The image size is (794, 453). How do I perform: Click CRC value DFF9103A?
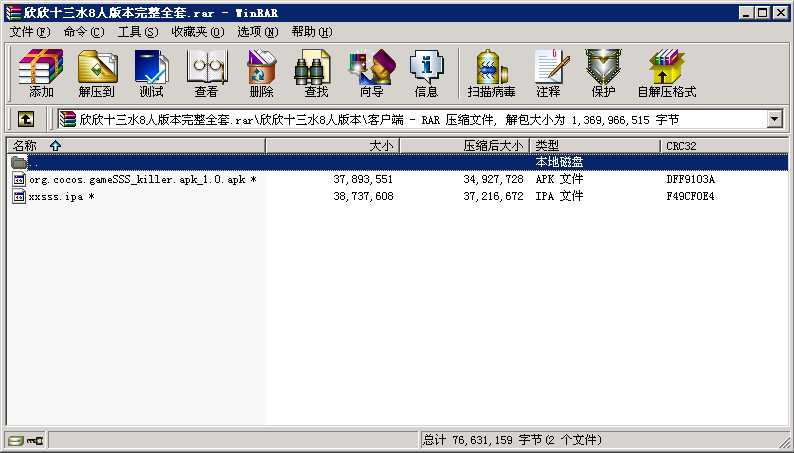tap(691, 179)
